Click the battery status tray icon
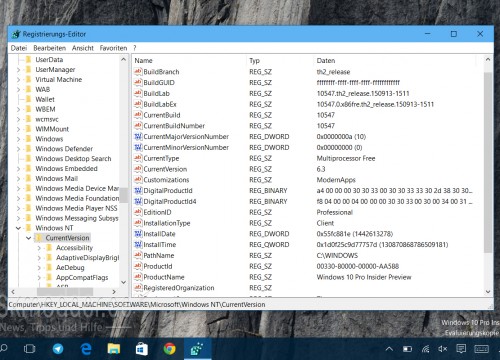This screenshot has width=500, height=360. (x=407, y=349)
